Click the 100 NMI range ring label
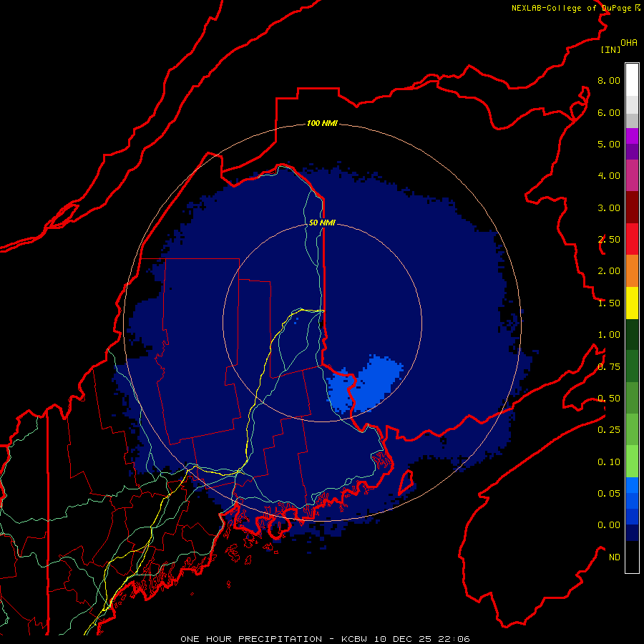Image resolution: width=644 pixels, height=644 pixels. pos(322,123)
